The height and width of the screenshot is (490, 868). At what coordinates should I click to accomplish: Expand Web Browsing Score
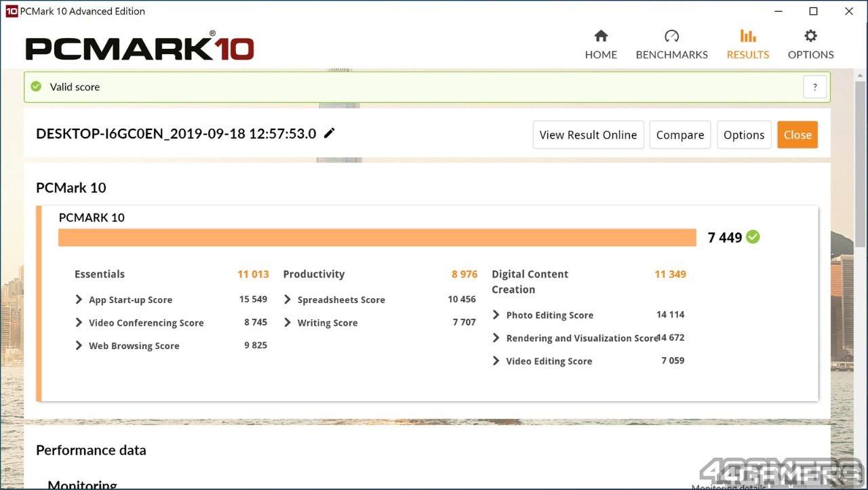(79, 346)
